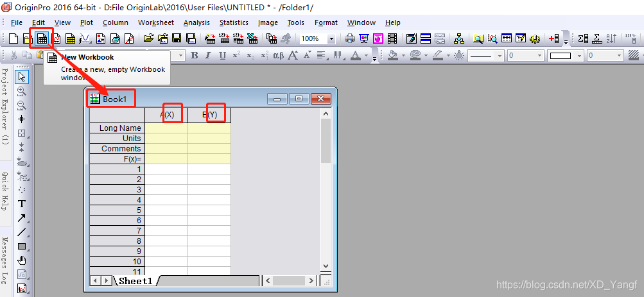Click the Import Excel icon
644x297 pixels.
tap(252, 39)
